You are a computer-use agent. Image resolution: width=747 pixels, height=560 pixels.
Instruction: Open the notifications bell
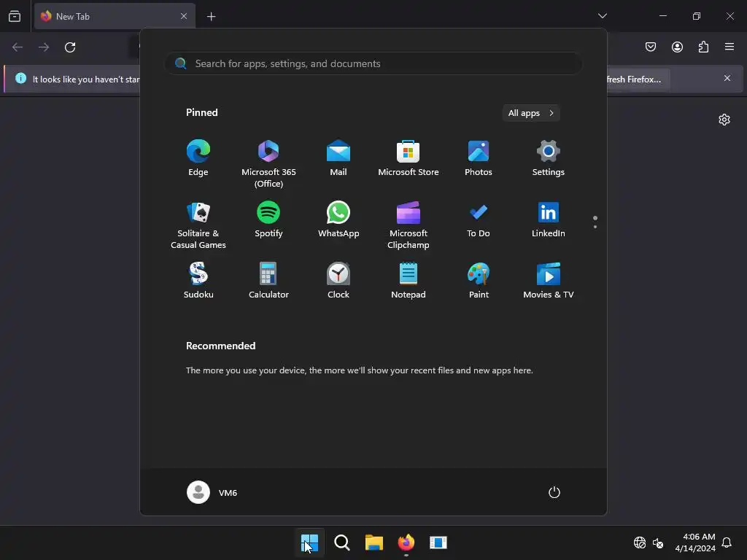[727, 542]
